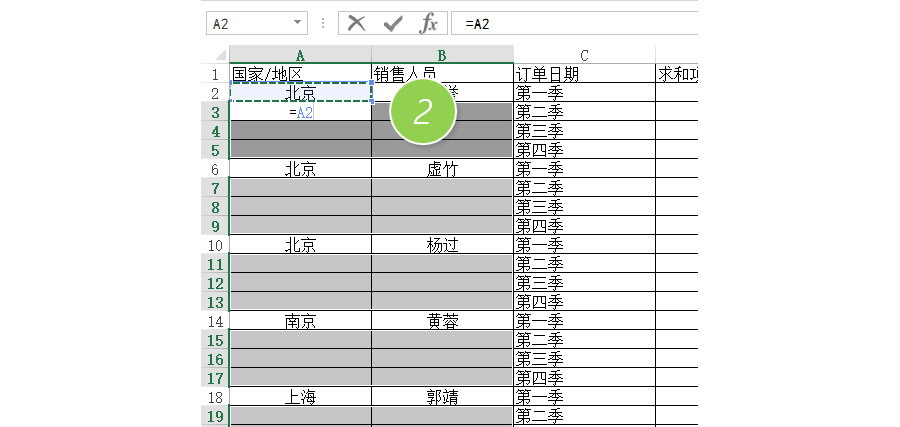The height and width of the screenshot is (427, 900).
Task: Click the formula bar containing =A2
Action: (x=575, y=24)
